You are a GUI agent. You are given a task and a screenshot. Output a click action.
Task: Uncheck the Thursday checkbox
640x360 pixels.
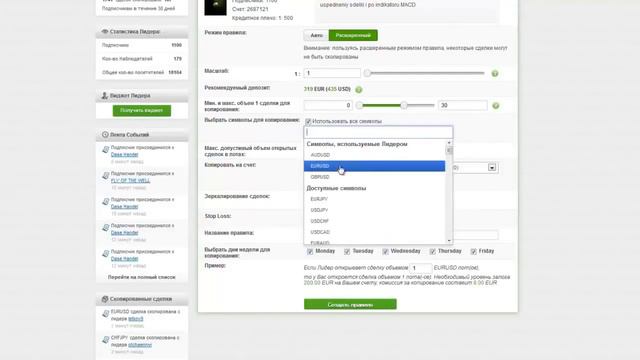(433, 251)
